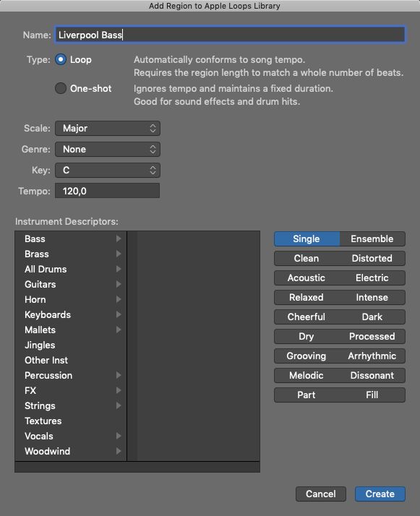Open the Genre dropdown showing None

[107, 150]
